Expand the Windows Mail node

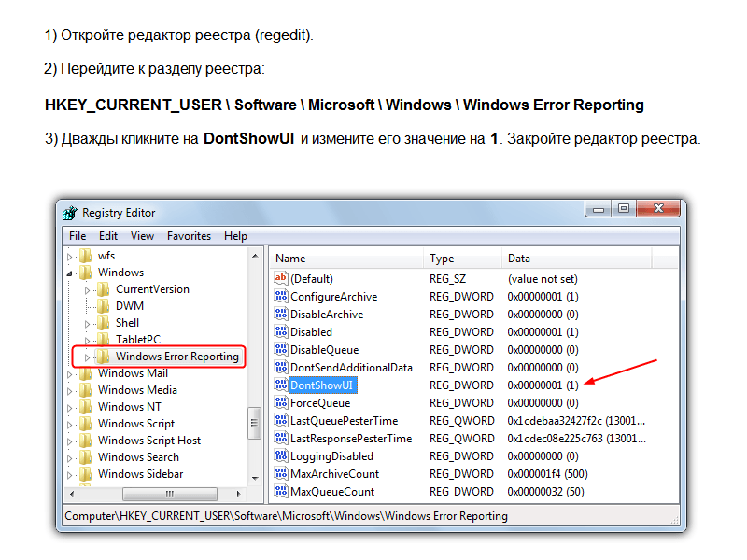[69, 375]
